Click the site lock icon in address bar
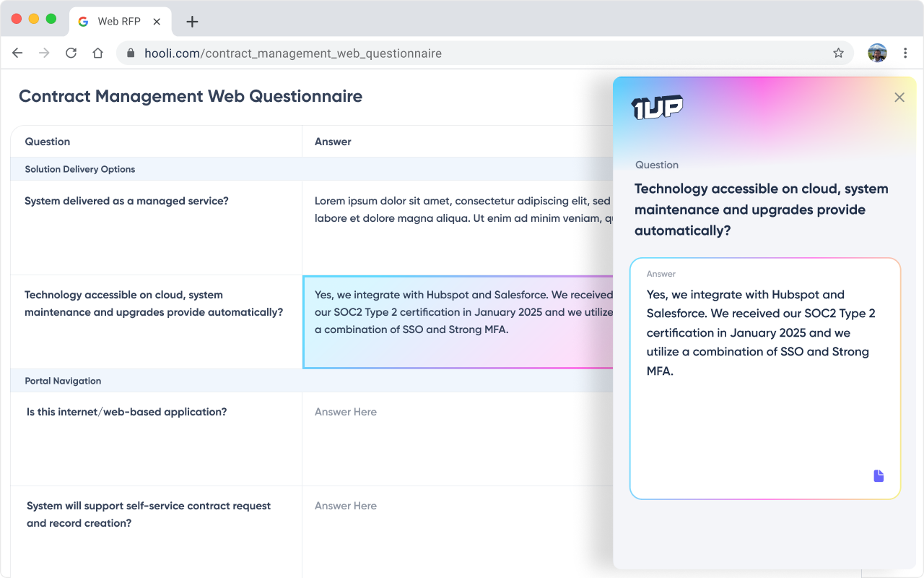Image resolution: width=924 pixels, height=578 pixels. click(x=131, y=53)
